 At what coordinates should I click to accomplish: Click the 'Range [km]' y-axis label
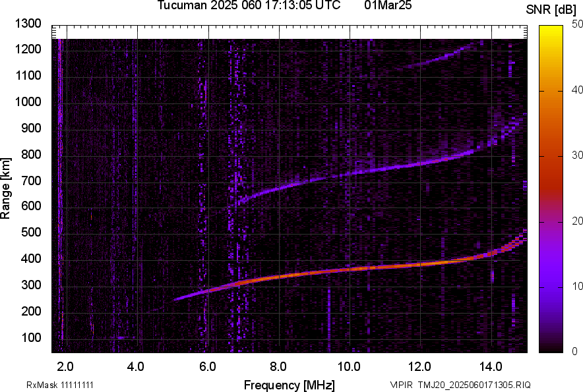click(7, 188)
